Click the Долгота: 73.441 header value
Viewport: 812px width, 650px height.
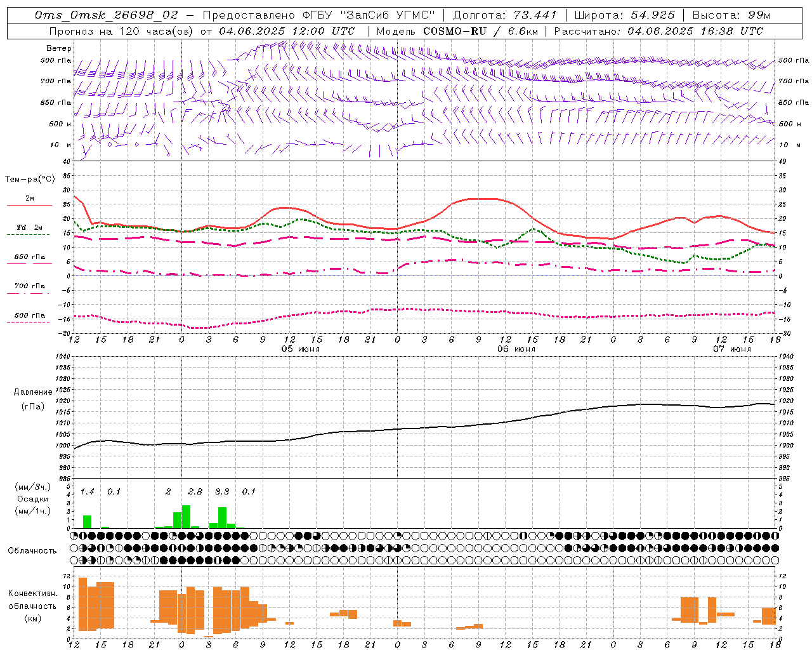(x=504, y=15)
